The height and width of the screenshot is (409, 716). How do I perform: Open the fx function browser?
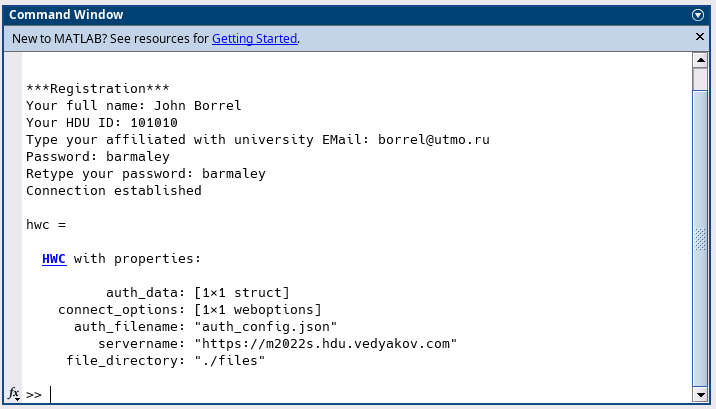(x=14, y=393)
